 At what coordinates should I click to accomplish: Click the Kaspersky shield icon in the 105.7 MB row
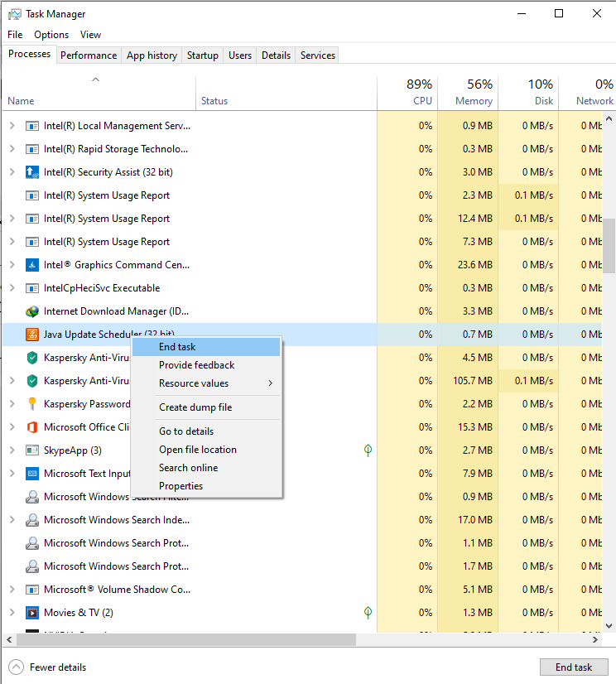pos(31,381)
